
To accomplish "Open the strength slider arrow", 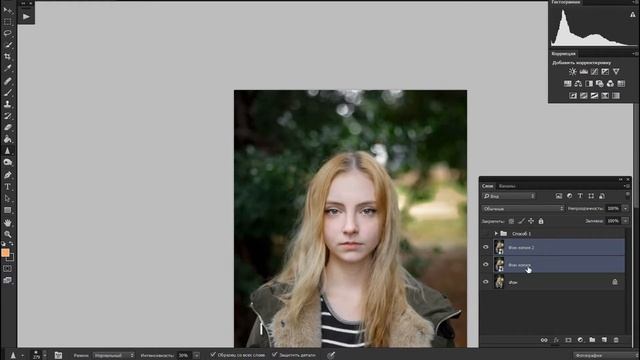I will 196,356.
